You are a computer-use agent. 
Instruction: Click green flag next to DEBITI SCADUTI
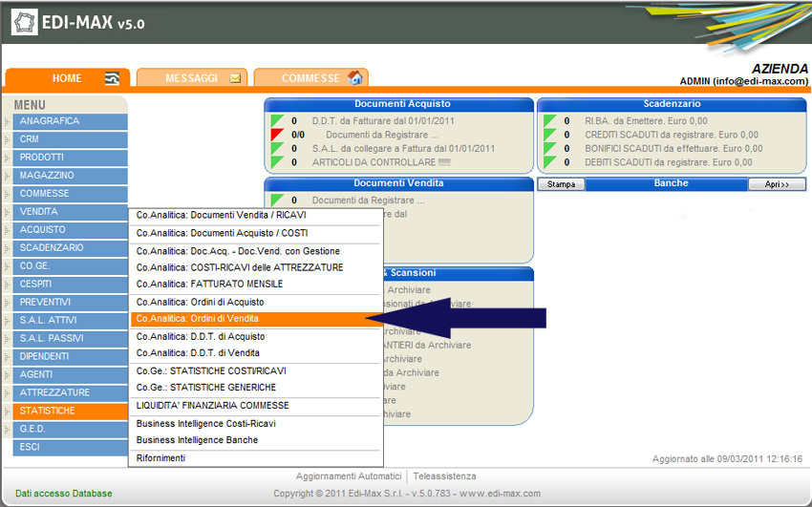tap(550, 162)
